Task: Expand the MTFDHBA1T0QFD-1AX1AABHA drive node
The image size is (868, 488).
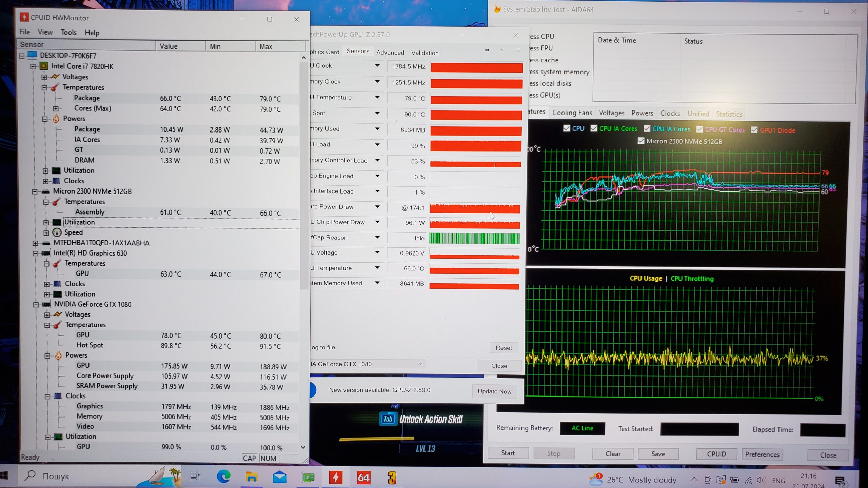Action: (35, 243)
